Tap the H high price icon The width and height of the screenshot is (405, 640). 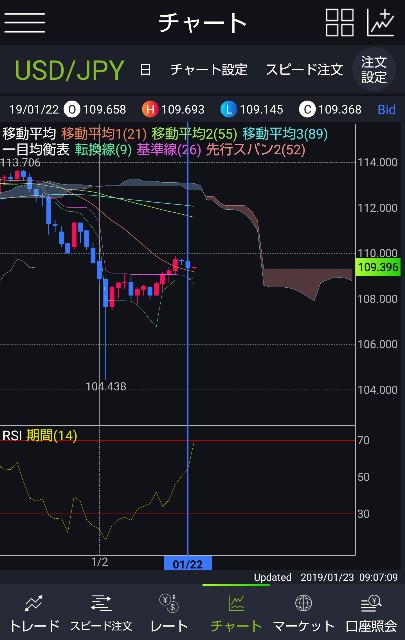150,109
